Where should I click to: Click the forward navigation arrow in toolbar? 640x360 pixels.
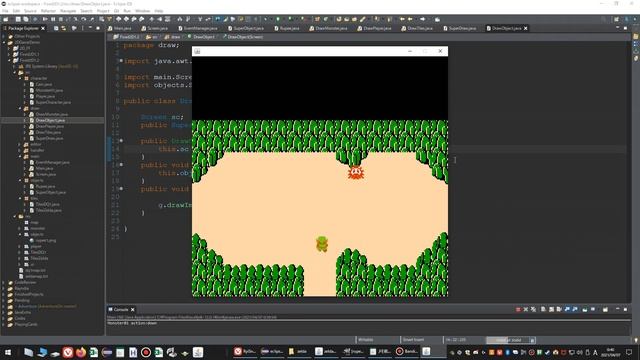coord(422,19)
